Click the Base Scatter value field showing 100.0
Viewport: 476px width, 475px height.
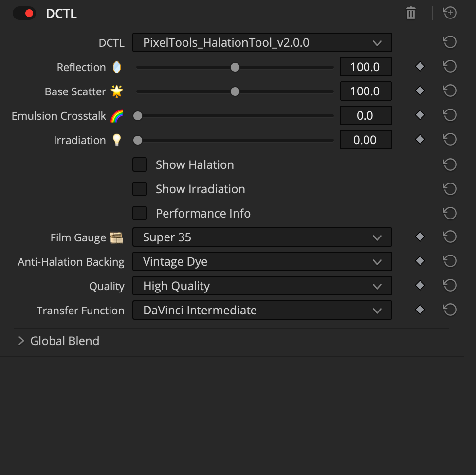click(366, 91)
